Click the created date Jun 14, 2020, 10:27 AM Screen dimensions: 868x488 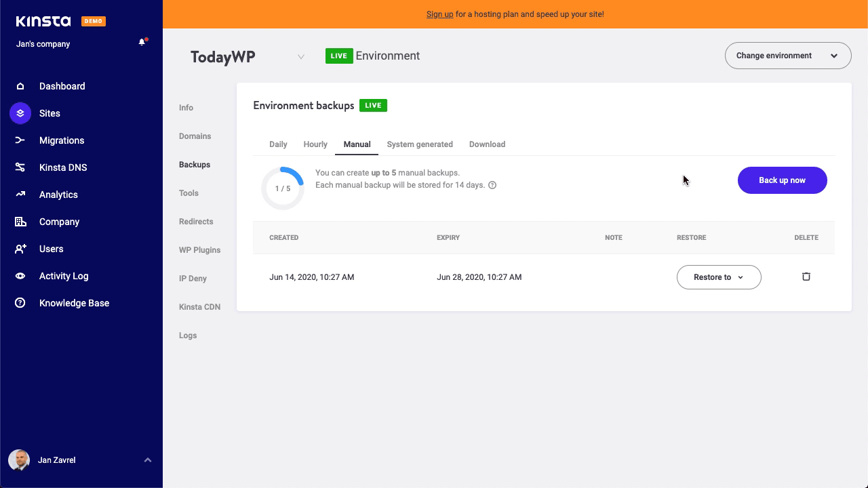coord(311,277)
